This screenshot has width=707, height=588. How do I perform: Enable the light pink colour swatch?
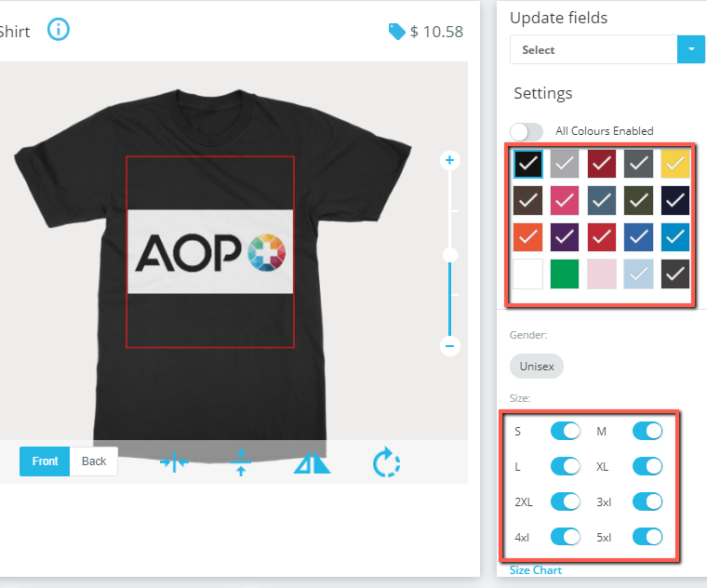coord(602,274)
